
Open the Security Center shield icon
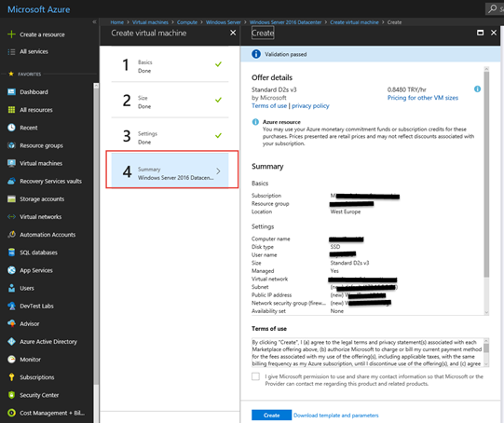[11, 395]
